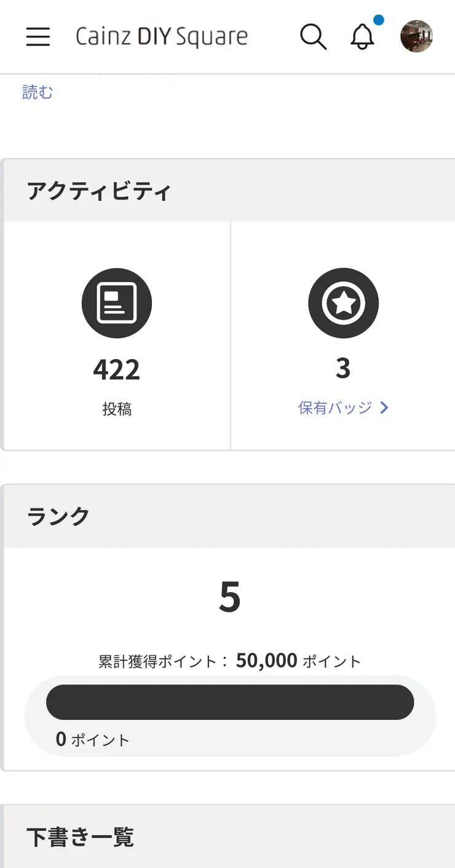Open the hamburger navigation menu
The image size is (455, 868).
(38, 37)
